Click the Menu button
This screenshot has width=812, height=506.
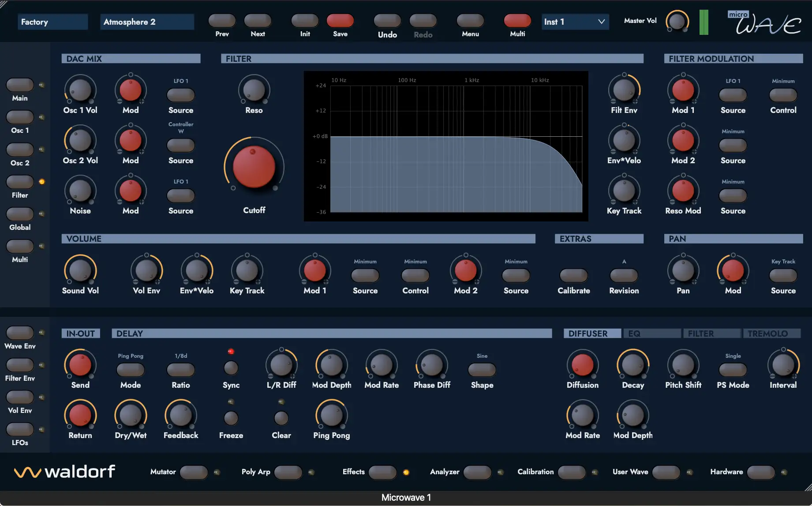pos(470,20)
